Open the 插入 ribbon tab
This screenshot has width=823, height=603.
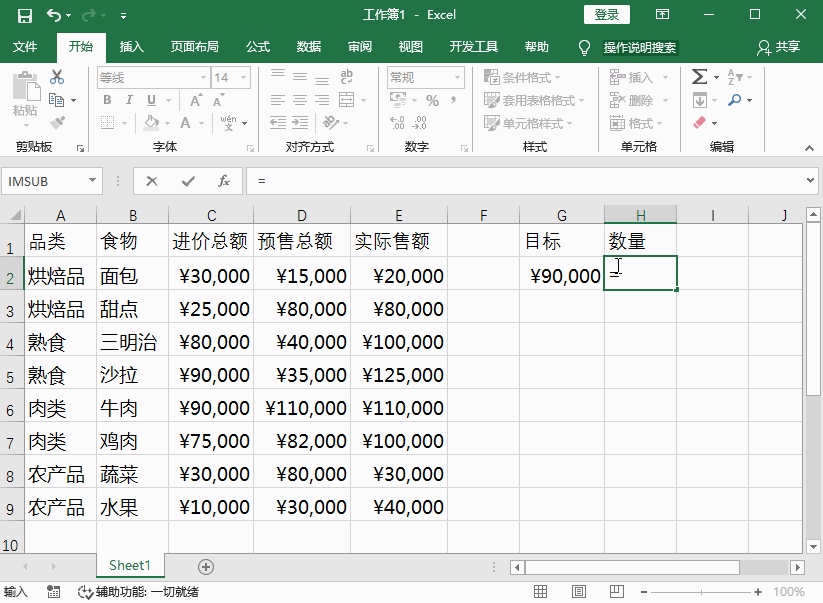pos(132,47)
